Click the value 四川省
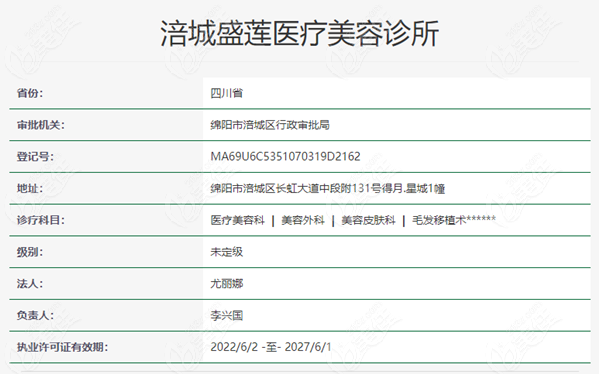Screen dimensions: 599x374 tap(227, 93)
